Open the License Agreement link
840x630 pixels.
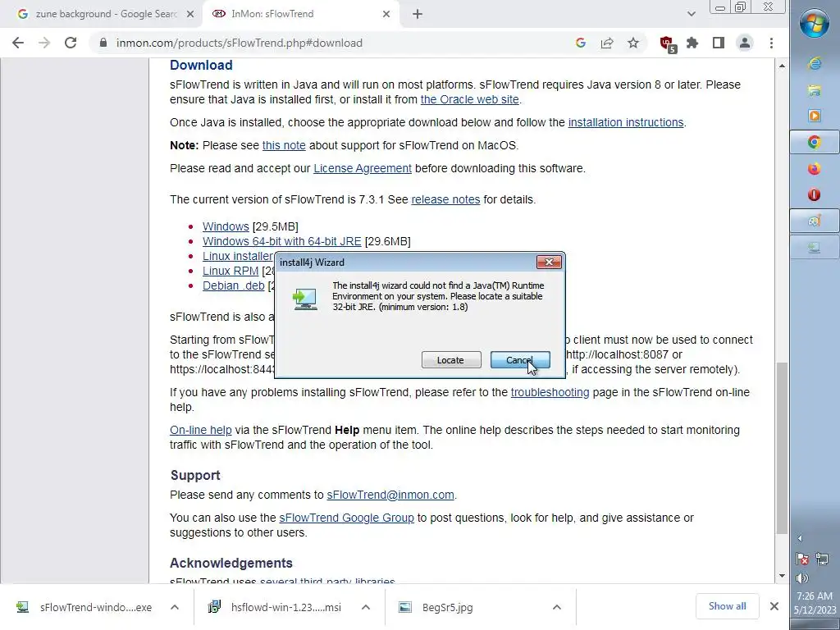pos(363,168)
